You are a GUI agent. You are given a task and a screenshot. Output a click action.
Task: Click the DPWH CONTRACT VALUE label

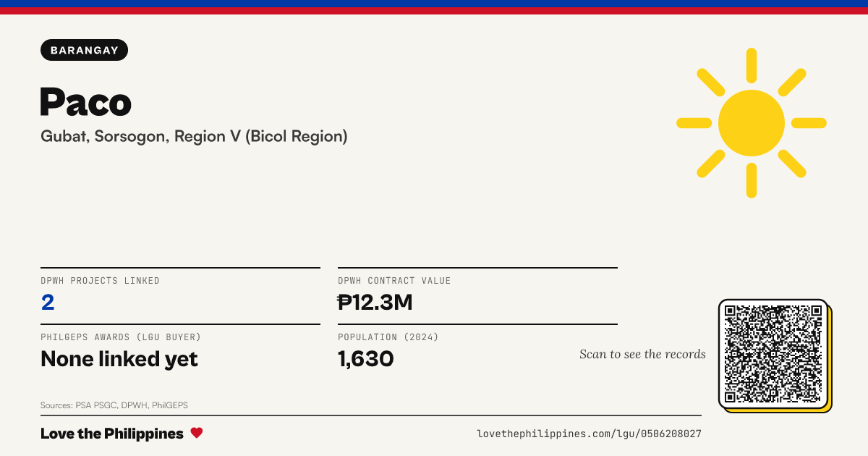point(394,281)
